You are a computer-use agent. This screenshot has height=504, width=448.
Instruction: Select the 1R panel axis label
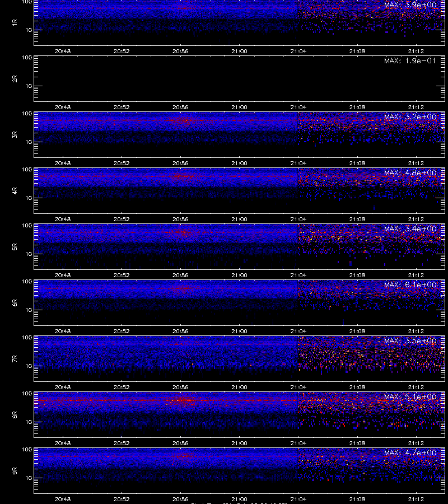coord(15,22)
